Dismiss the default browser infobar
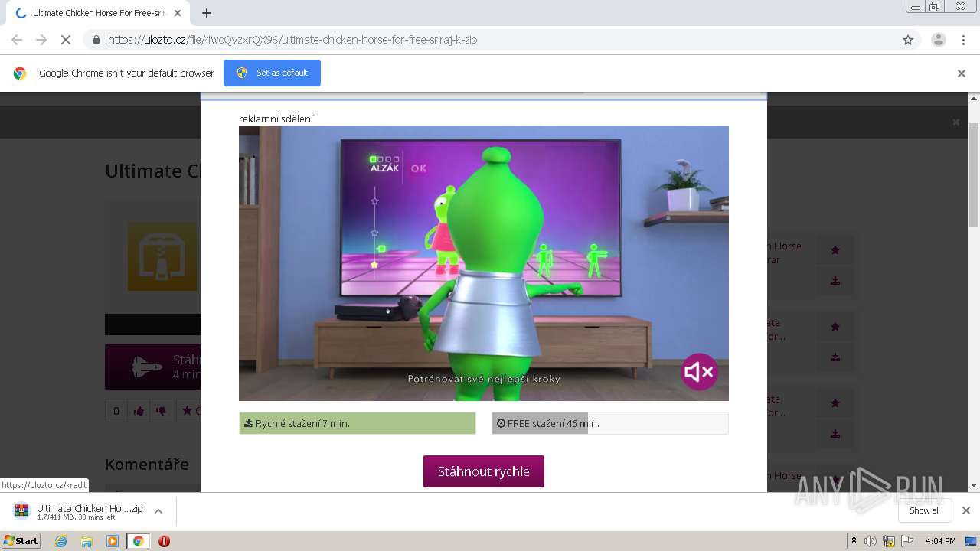The height and width of the screenshot is (551, 980). [x=962, y=73]
